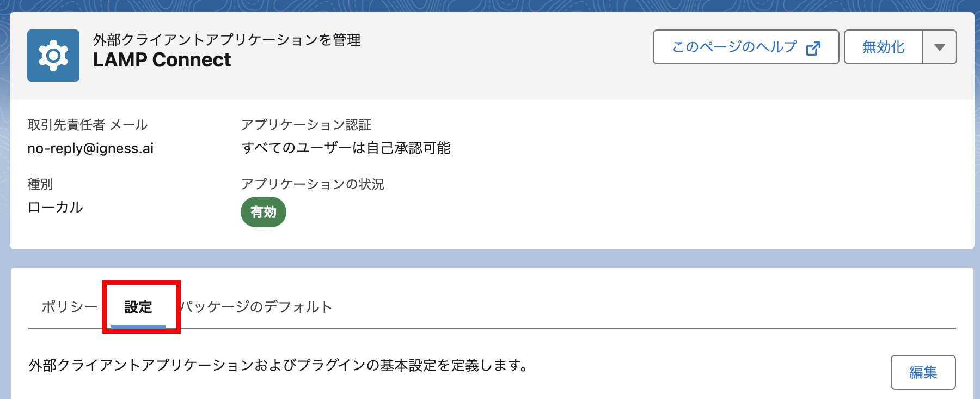Switch to the ポリシー tab
980x399 pixels.
click(x=69, y=307)
